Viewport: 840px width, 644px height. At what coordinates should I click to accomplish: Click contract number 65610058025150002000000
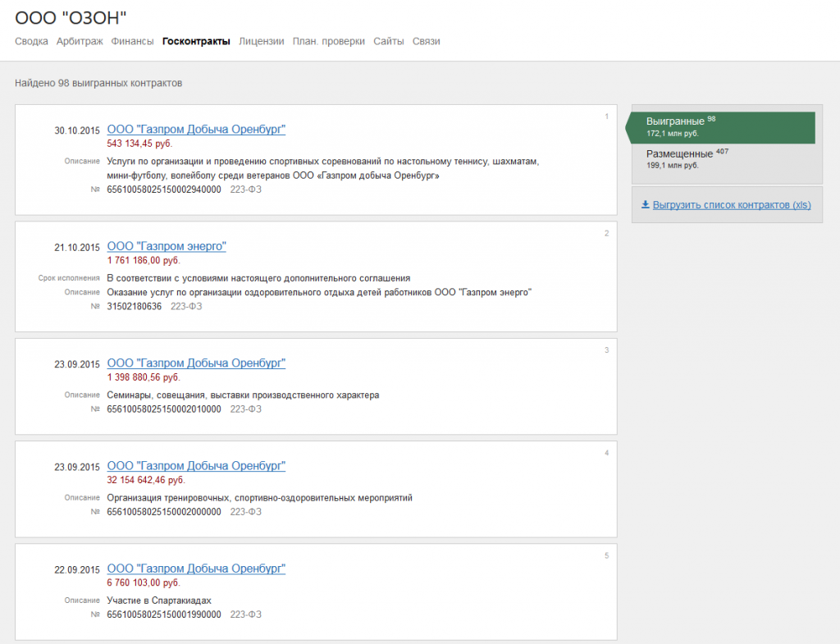164,512
